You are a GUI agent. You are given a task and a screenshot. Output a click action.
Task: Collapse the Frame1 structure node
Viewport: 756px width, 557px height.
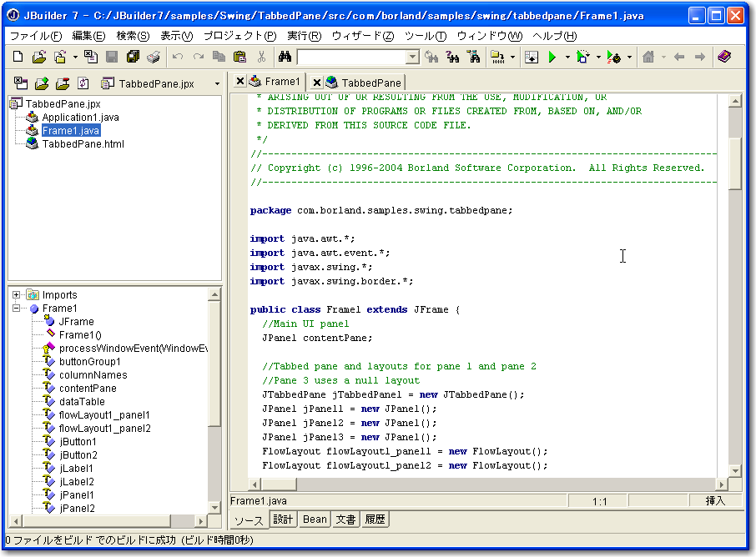(16, 309)
